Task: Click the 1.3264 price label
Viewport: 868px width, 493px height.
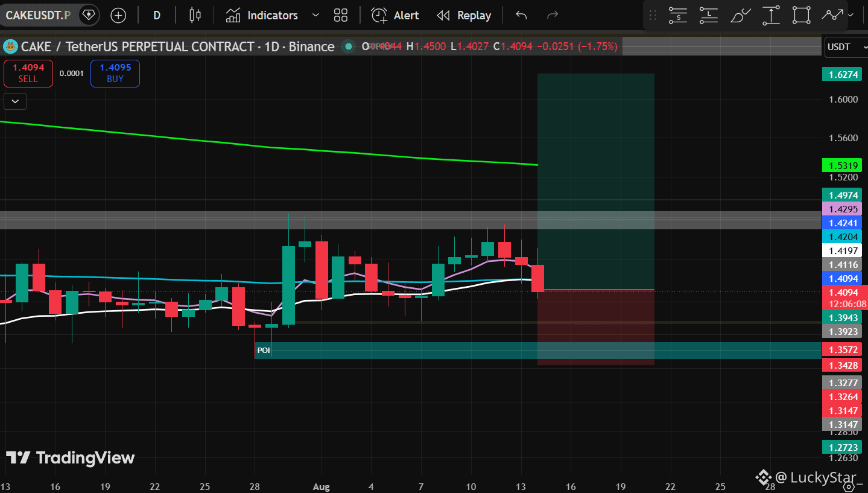Action: click(841, 396)
